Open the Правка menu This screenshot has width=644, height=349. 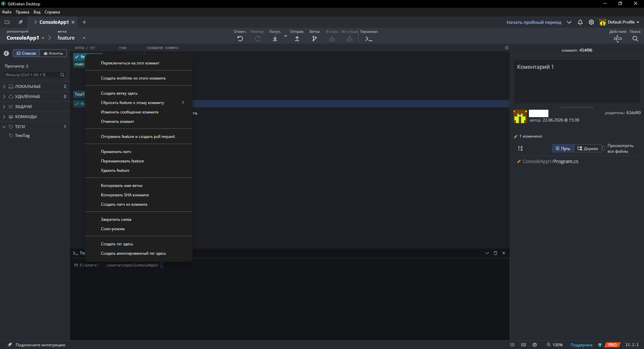22,12
